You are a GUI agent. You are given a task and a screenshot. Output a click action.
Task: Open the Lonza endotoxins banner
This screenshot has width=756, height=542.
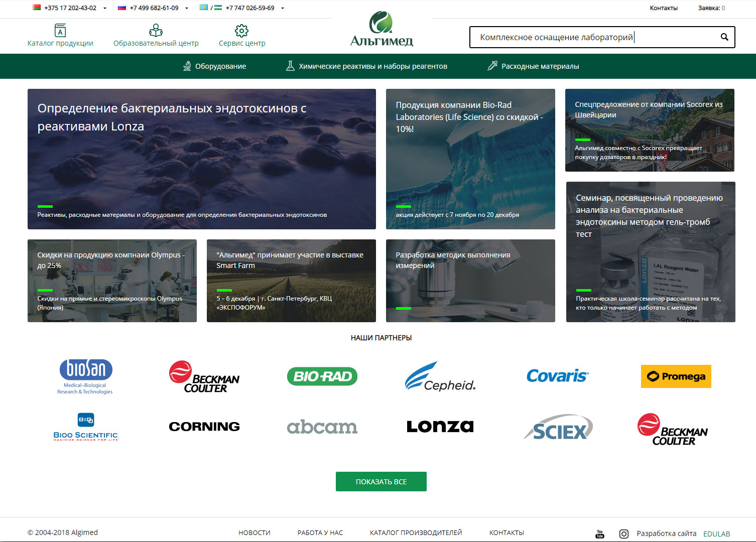click(x=202, y=159)
